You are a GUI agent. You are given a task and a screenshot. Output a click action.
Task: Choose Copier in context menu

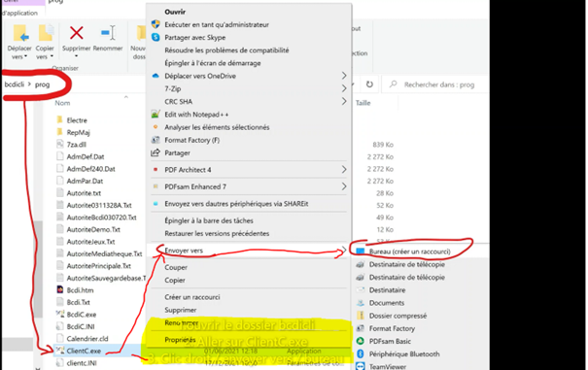pyautogui.click(x=175, y=280)
